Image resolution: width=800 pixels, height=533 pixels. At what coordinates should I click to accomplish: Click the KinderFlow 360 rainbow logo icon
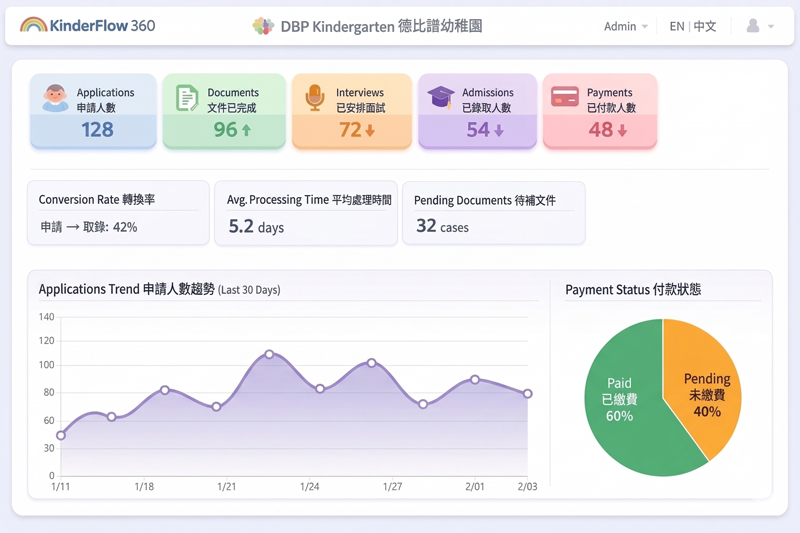tap(33, 25)
